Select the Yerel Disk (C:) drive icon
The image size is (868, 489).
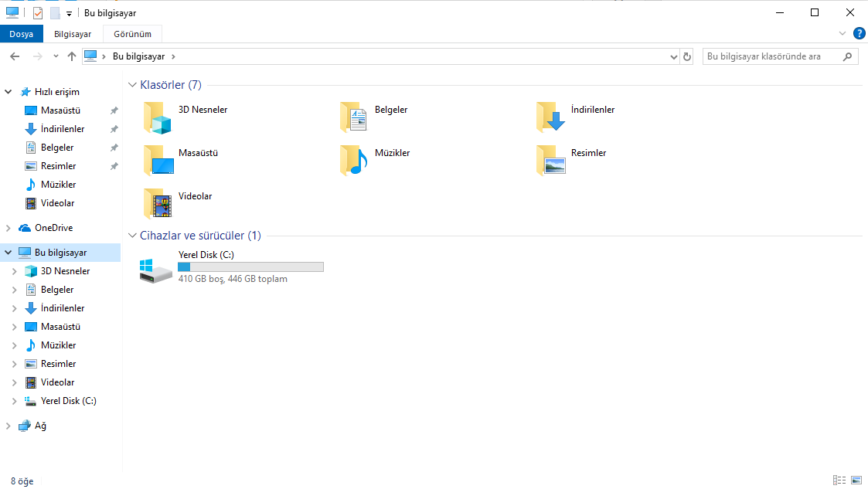(155, 271)
